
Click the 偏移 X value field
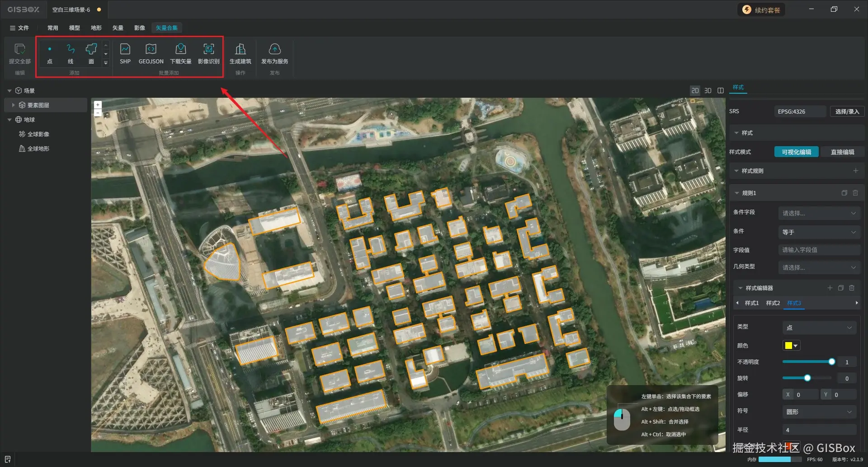coord(805,395)
